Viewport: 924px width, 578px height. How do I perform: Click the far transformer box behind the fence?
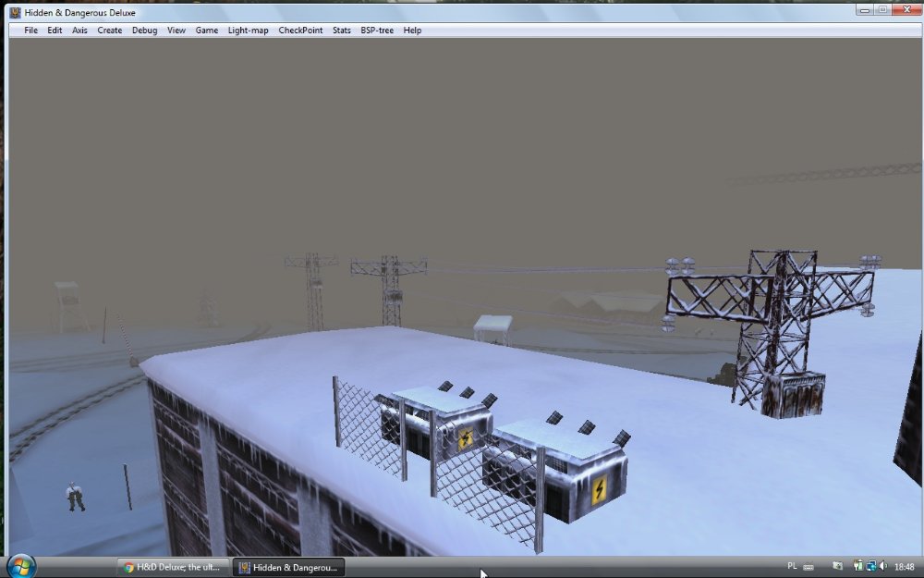pyautogui.click(x=436, y=422)
